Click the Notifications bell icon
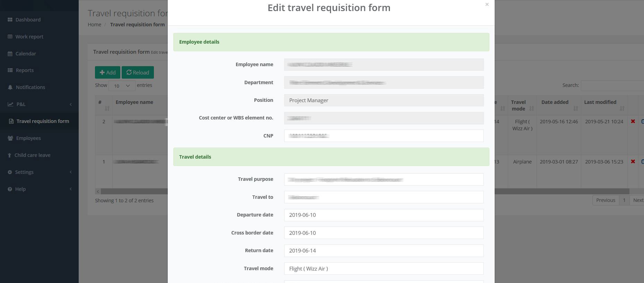This screenshot has width=644, height=283. click(10, 87)
